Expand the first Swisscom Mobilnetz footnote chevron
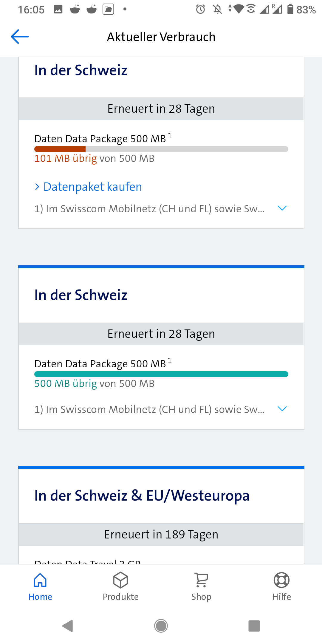Viewport: 322px width, 644px height. point(282,208)
